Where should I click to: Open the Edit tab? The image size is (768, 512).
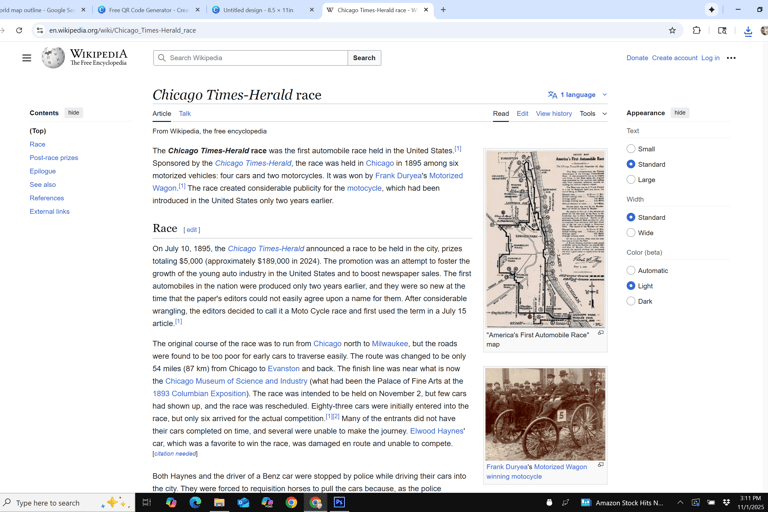pyautogui.click(x=522, y=113)
